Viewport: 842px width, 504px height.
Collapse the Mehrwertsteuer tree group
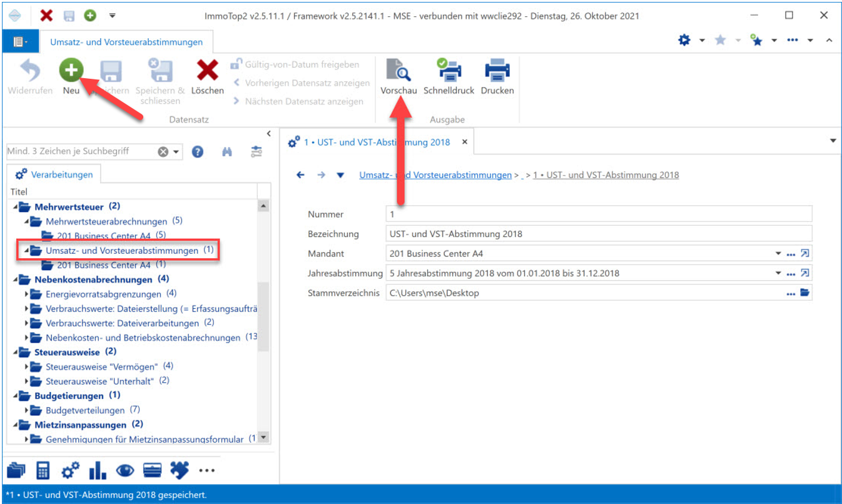click(x=16, y=207)
